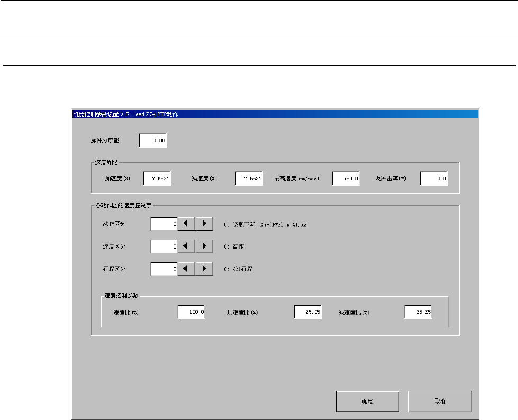Focus the 速度区分 number field
The image size is (518, 420).
(164, 246)
